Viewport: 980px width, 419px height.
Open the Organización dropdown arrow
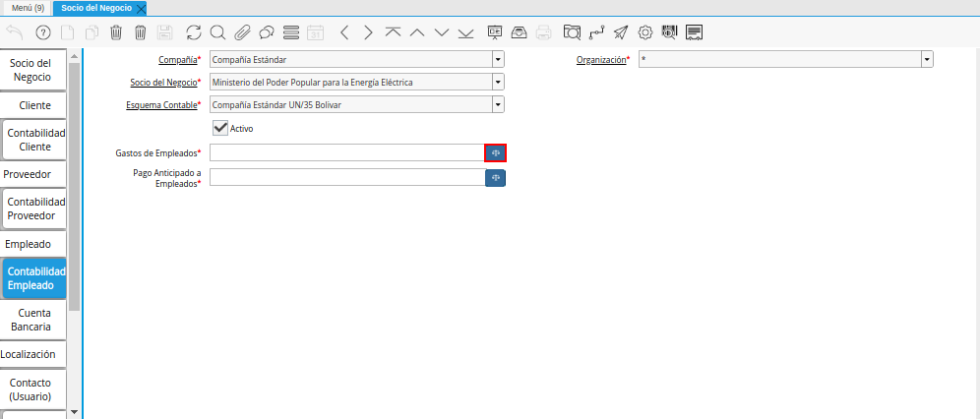click(x=927, y=60)
